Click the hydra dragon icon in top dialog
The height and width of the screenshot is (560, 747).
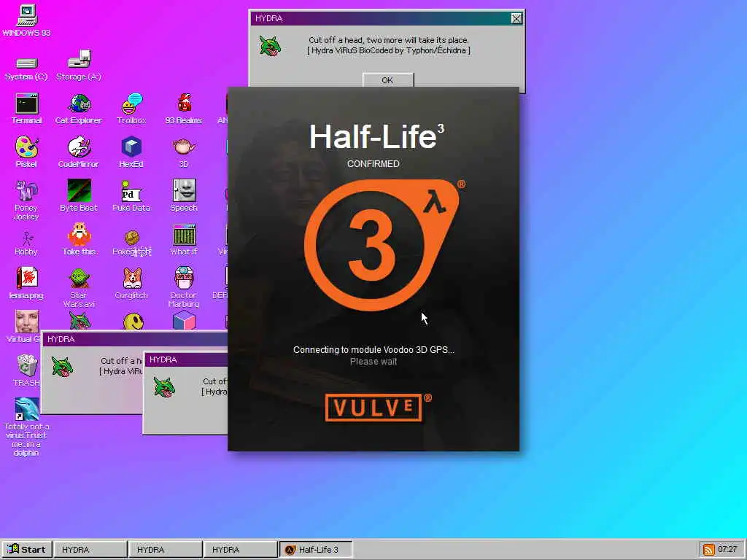270,46
